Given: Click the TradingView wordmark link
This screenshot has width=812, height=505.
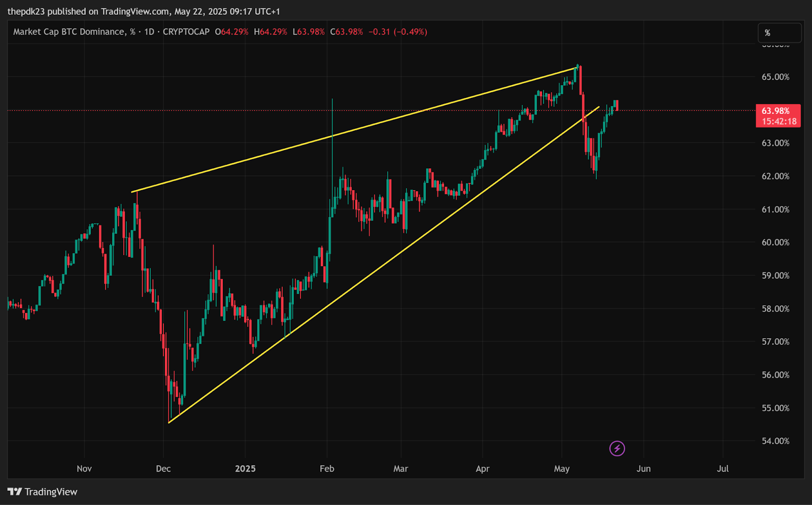Looking at the screenshot, I should point(51,491).
